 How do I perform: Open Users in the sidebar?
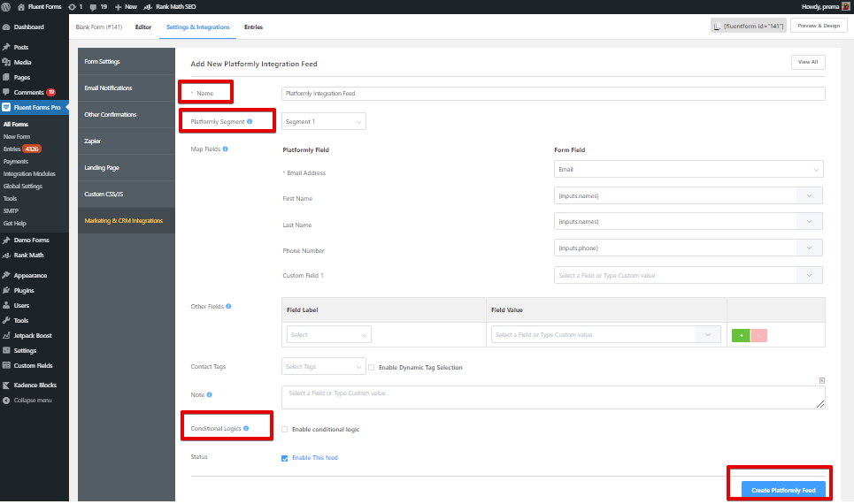coord(21,306)
